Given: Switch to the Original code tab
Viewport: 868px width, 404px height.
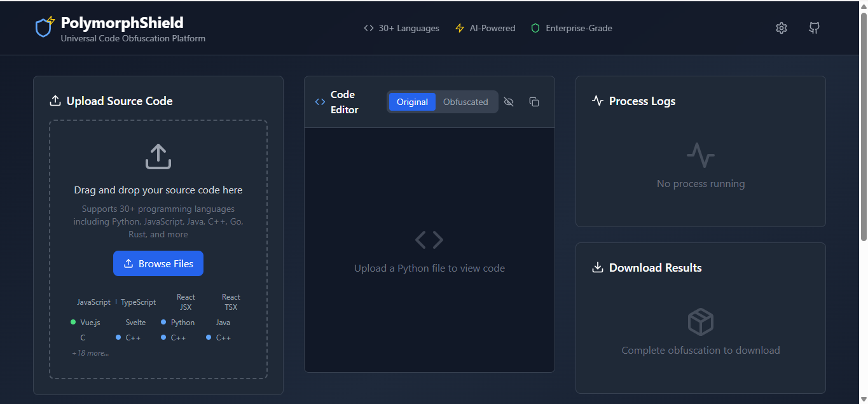Looking at the screenshot, I should (x=412, y=102).
